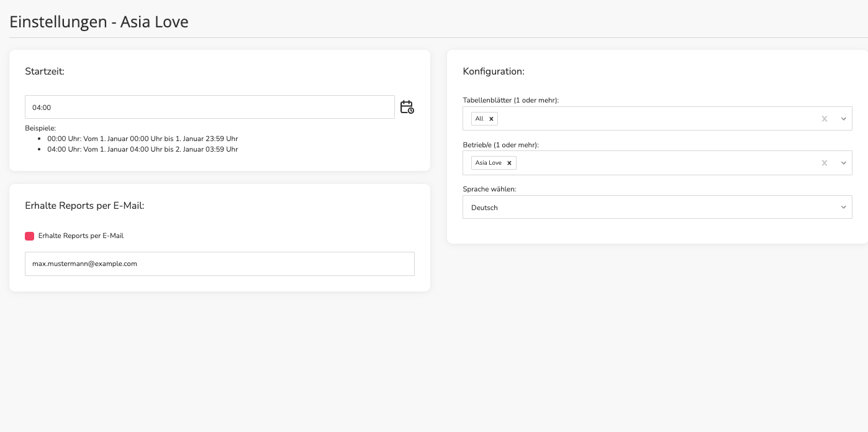This screenshot has width=868, height=432.
Task: Click the "Einstellungen - Asia Love" page title
Action: pyautogui.click(x=99, y=22)
